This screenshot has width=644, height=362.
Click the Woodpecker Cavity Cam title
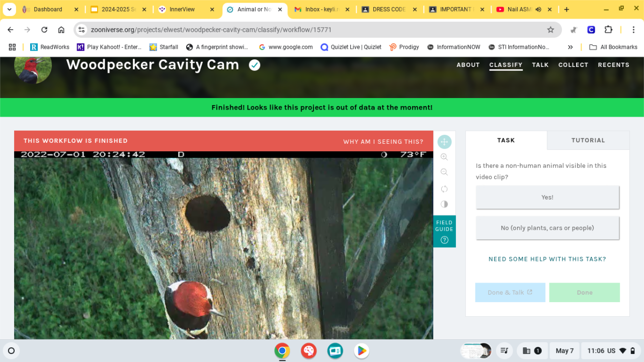click(152, 65)
